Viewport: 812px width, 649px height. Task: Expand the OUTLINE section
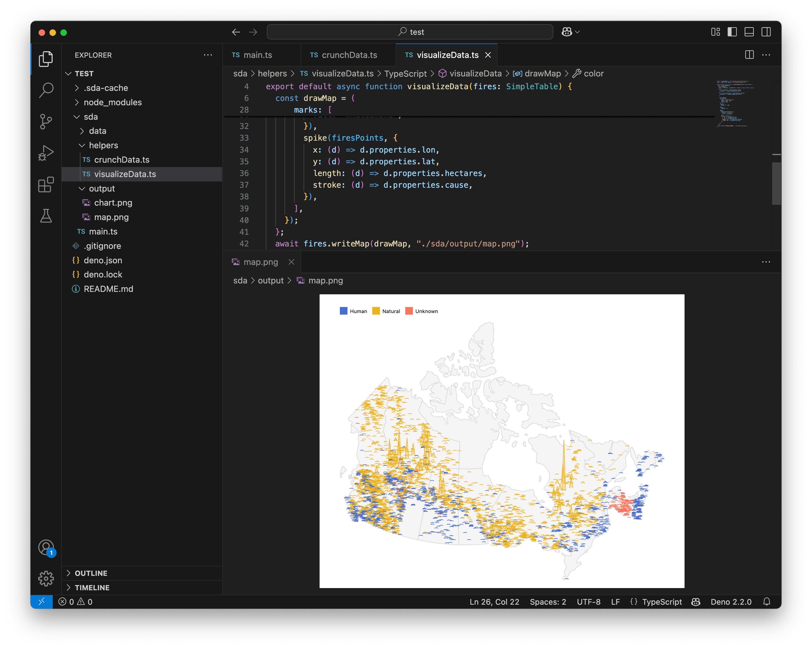(x=91, y=573)
